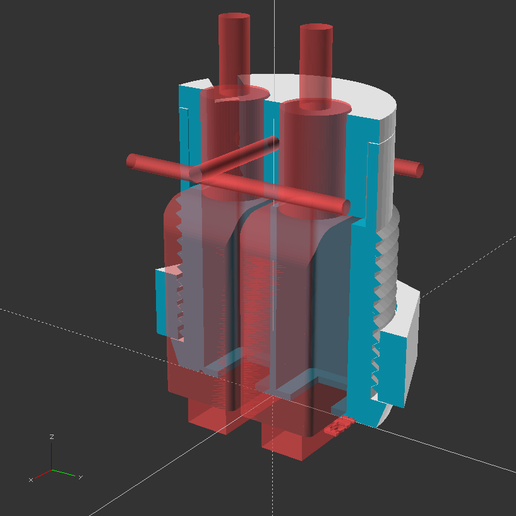Viewport: 516px width, 516px height.
Task: Select the green Y axis line of gizmo
Action: point(64,473)
